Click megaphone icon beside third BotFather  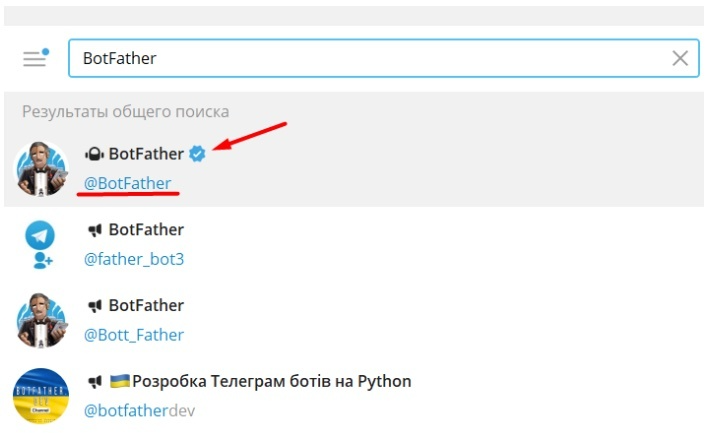coord(94,306)
